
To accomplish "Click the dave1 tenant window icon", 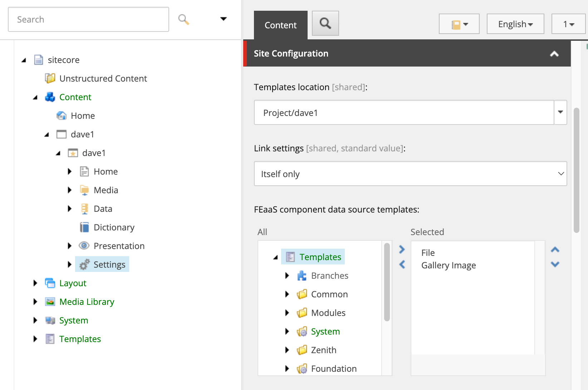I will coord(62,134).
